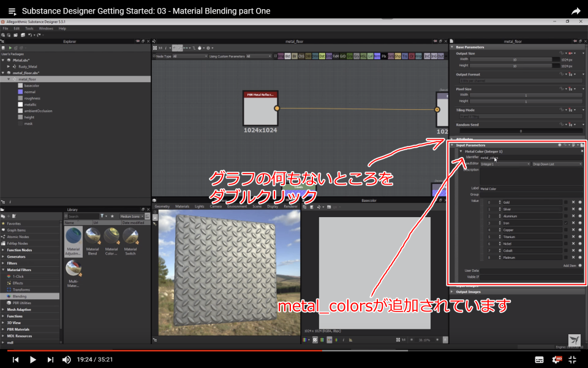Skip to the next video
588x368 pixels.
(x=50, y=359)
